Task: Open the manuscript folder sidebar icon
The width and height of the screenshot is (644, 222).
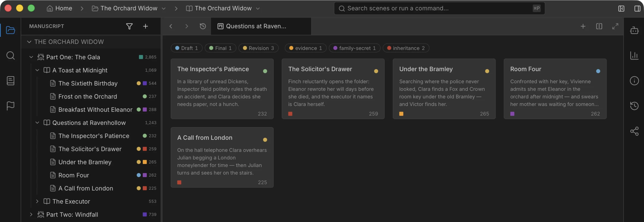Action: pos(10,30)
